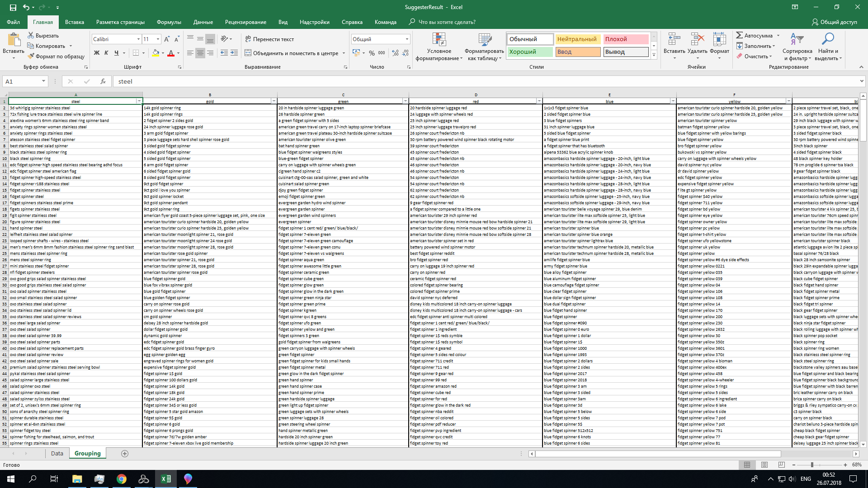Open the red column filter dropdown
Image resolution: width=868 pixels, height=488 pixels.
pos(539,101)
